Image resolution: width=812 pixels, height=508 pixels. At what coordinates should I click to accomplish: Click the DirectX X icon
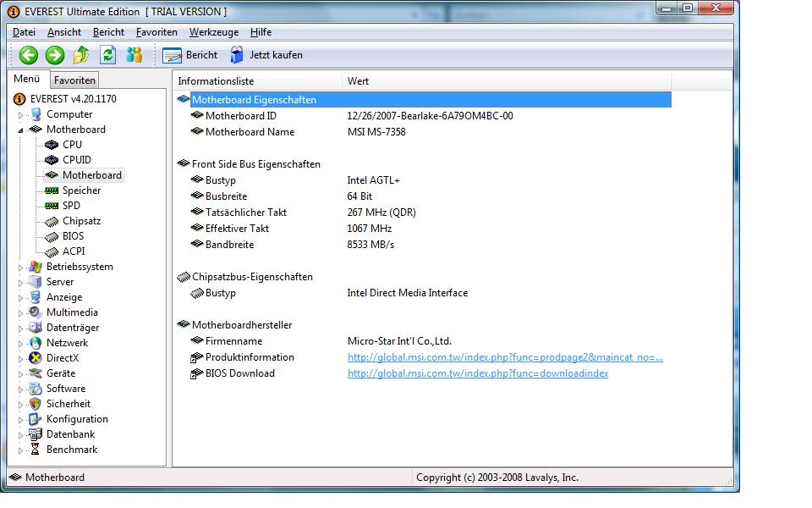click(x=36, y=357)
